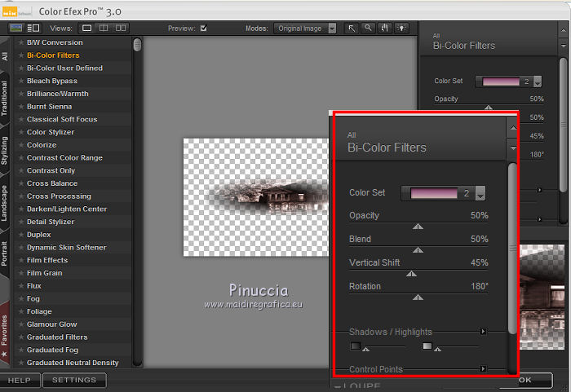Open the Traditional filters tab
This screenshot has width=571, height=392.
[x=4, y=99]
